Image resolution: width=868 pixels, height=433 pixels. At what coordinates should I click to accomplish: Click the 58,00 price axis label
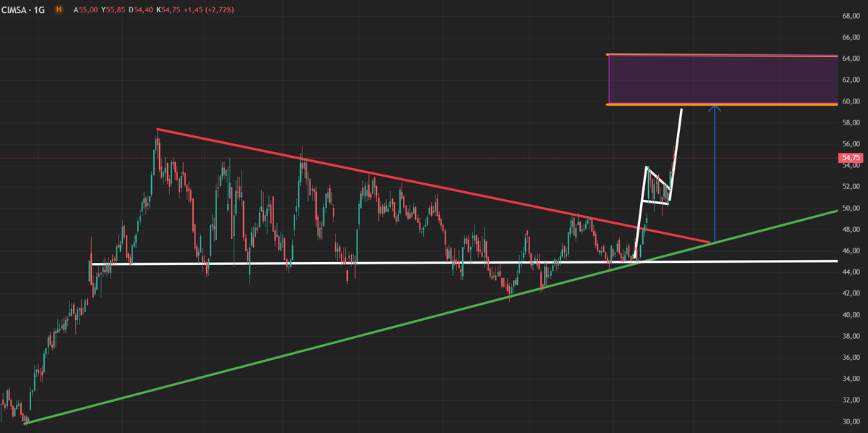pos(850,122)
